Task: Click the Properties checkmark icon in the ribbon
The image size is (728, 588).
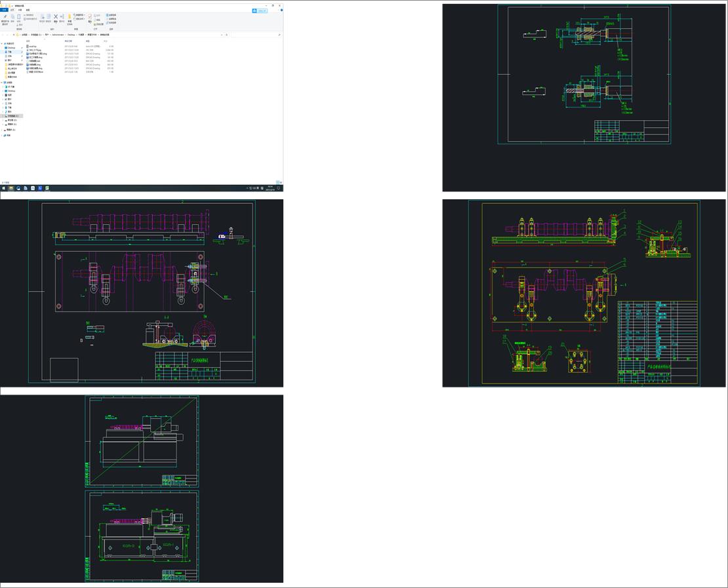Action: [x=90, y=18]
